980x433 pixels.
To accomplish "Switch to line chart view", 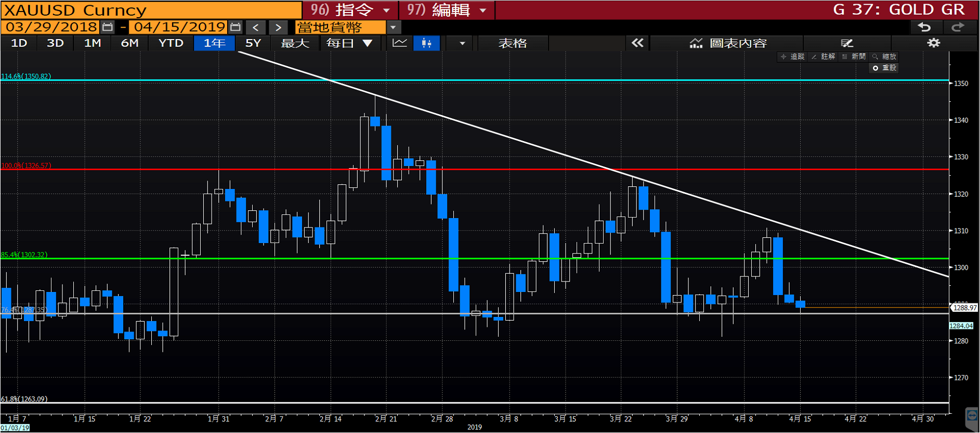I will tap(399, 43).
